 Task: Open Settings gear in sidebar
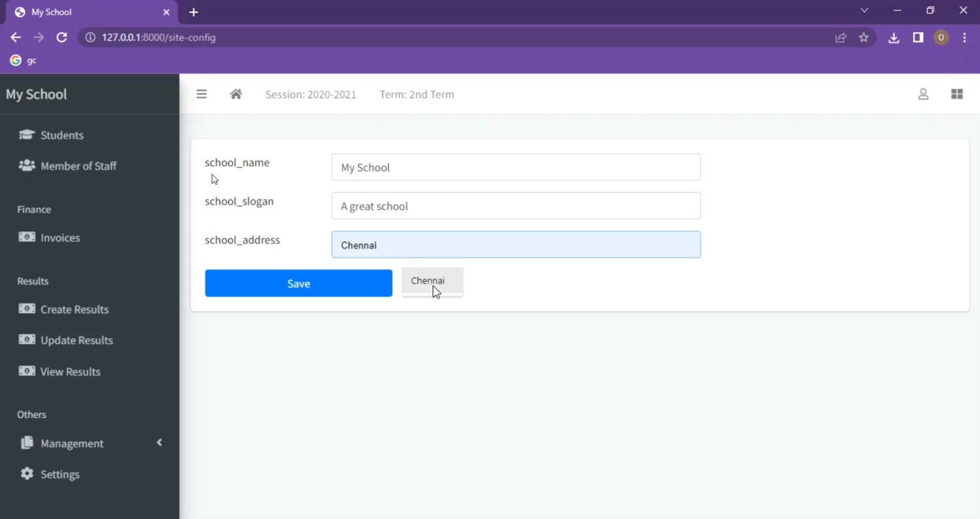(x=27, y=474)
